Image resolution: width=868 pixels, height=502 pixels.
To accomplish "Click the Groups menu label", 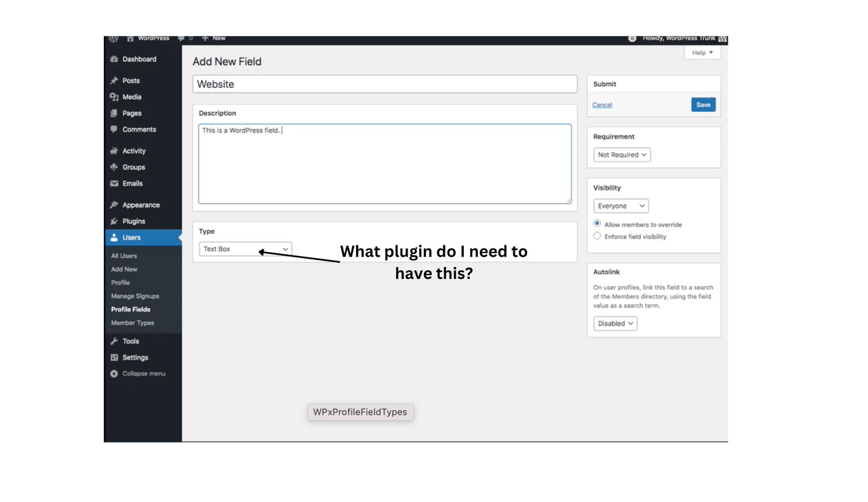I will tap(134, 167).
